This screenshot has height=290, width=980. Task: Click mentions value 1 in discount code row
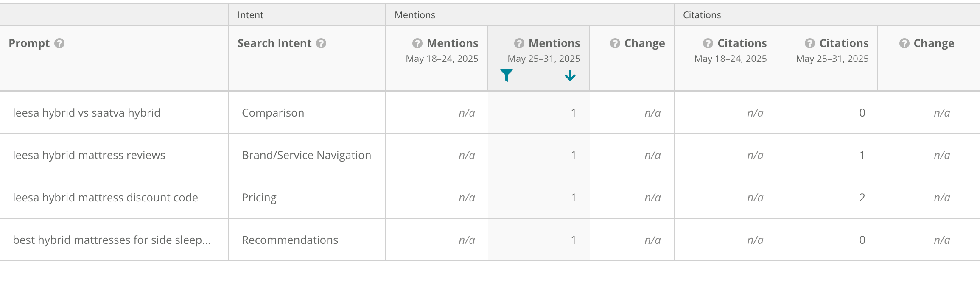coord(574,198)
